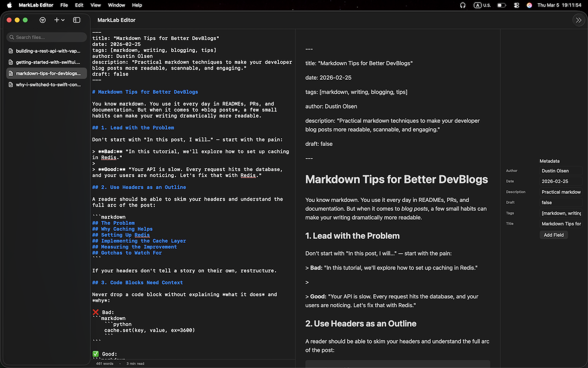Open the View menu

click(95, 5)
